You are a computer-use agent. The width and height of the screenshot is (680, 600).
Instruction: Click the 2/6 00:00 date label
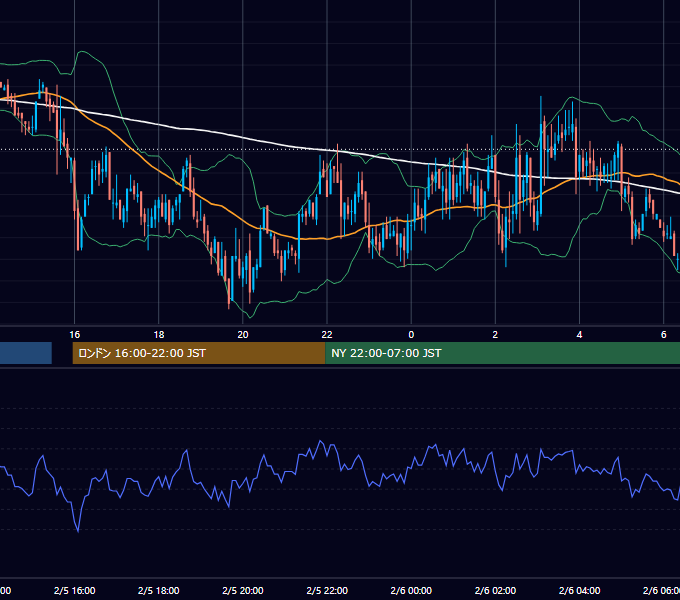click(411, 590)
